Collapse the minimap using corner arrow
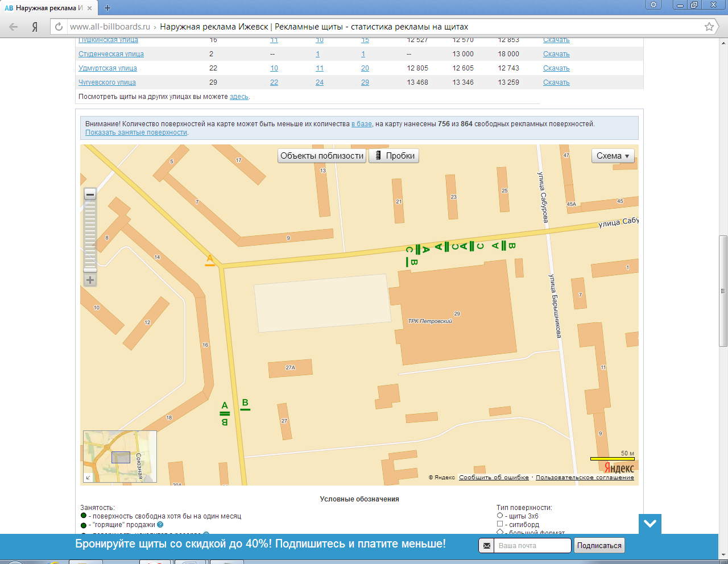Image resolution: width=728 pixels, height=564 pixels. pos(88,478)
